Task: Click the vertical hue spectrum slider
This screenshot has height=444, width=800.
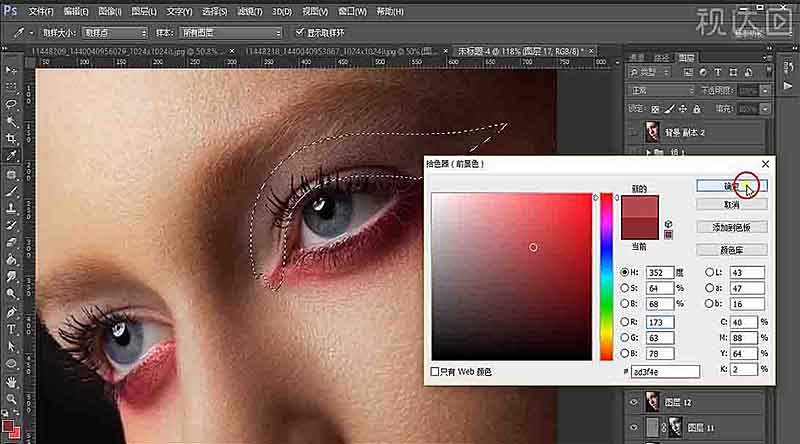Action: [606, 277]
